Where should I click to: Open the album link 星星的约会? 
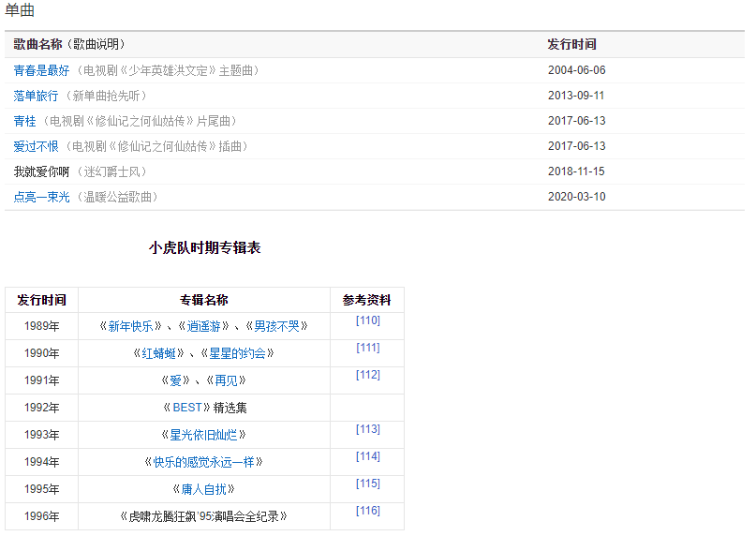pos(237,353)
